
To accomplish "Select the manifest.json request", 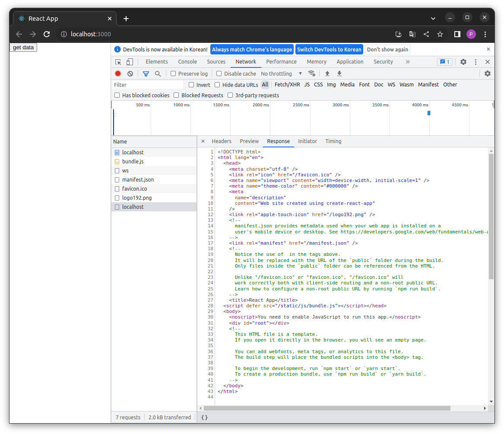I will pyautogui.click(x=154, y=179).
